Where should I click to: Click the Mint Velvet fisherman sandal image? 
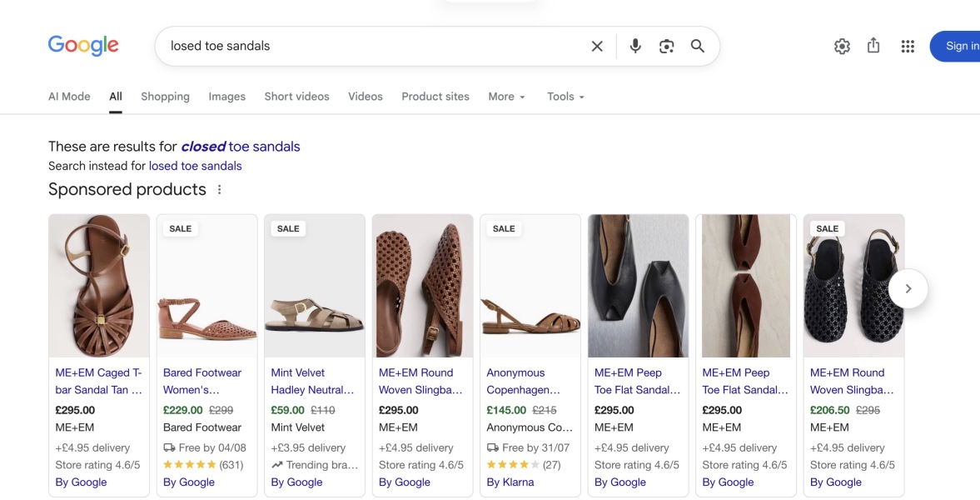[315, 286]
